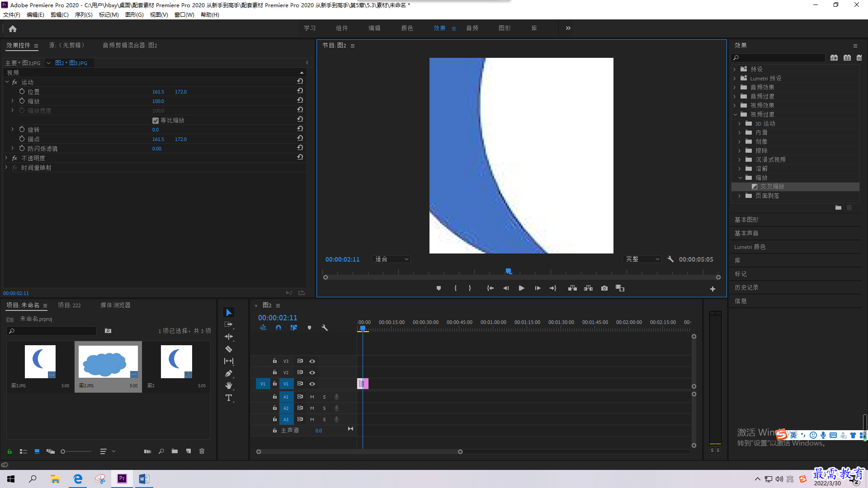This screenshot has height=488, width=868.
Task: Expand the 3D Motion transitions folder
Action: tap(740, 123)
